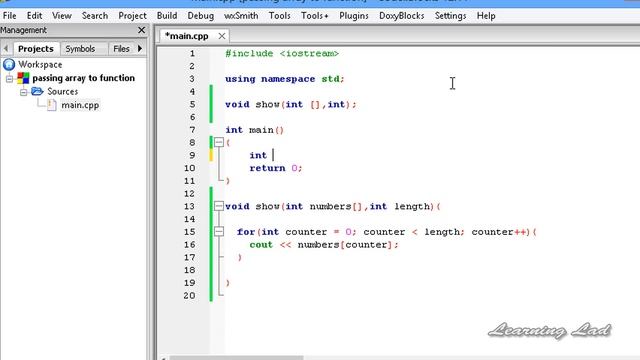Click 'counter++' in the for loop
Viewport: 640px width, 360px height.
[498, 232]
